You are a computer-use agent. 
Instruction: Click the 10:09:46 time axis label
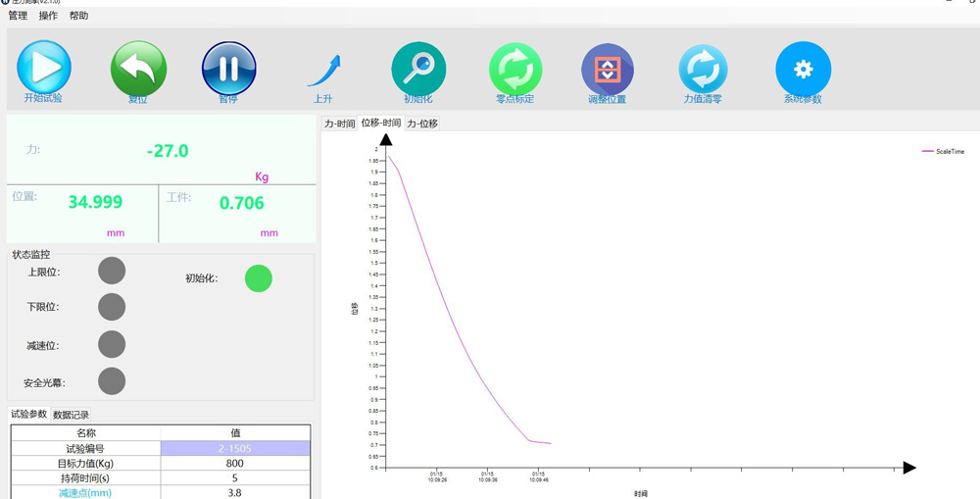pos(539,477)
